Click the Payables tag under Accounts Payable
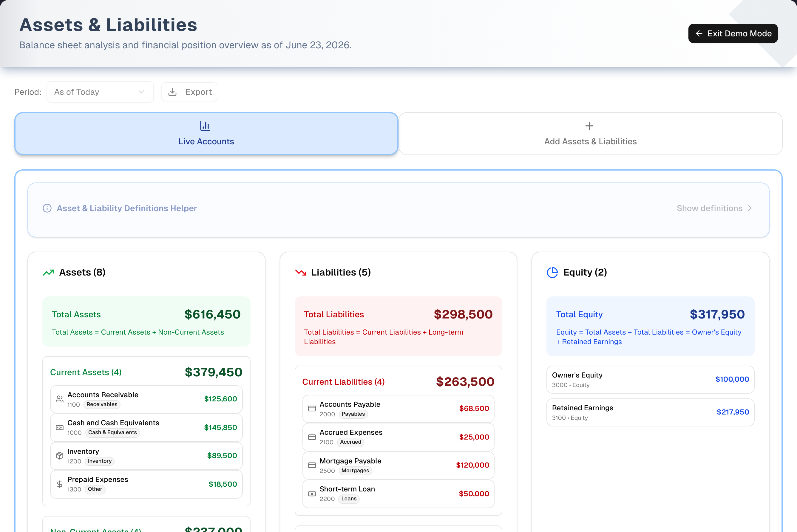 [x=353, y=414]
